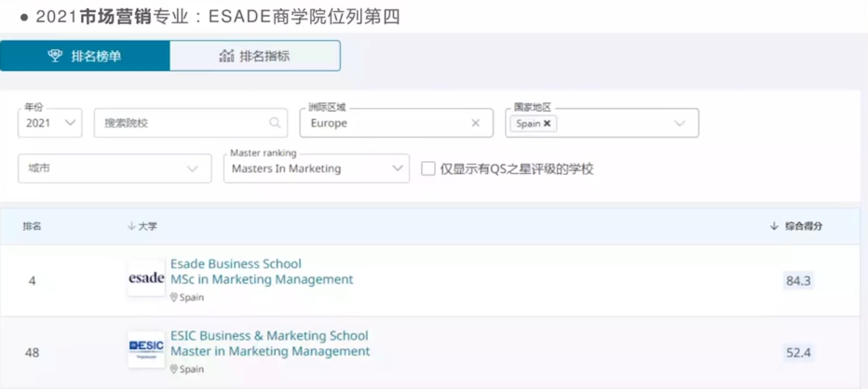Check 仅显示有QS之星评级的学校 checkbox
This screenshot has height=389, width=868.
[x=427, y=168]
